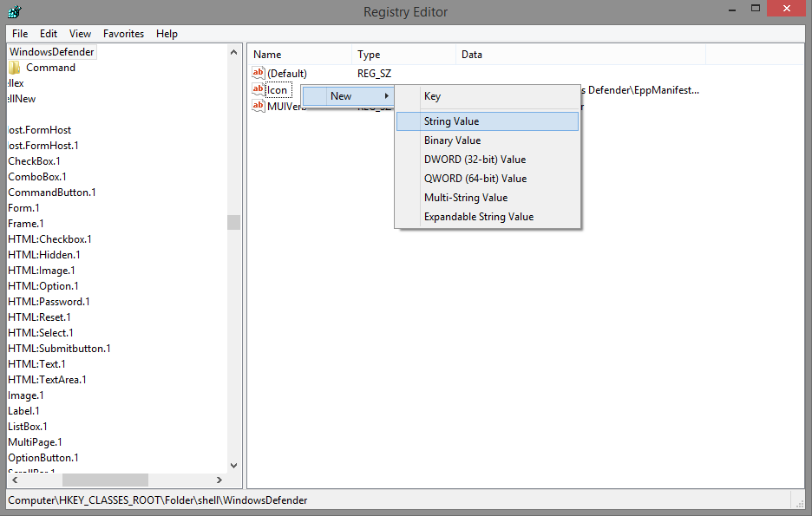Select the HTML:Image.1 tree entry
Screen dimensions: 812x516
point(42,271)
